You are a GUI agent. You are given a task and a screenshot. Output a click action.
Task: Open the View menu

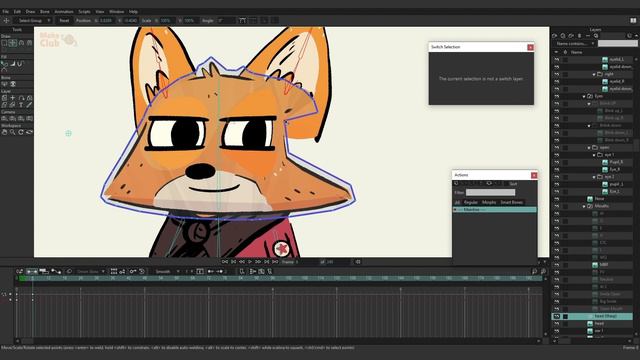coord(100,12)
